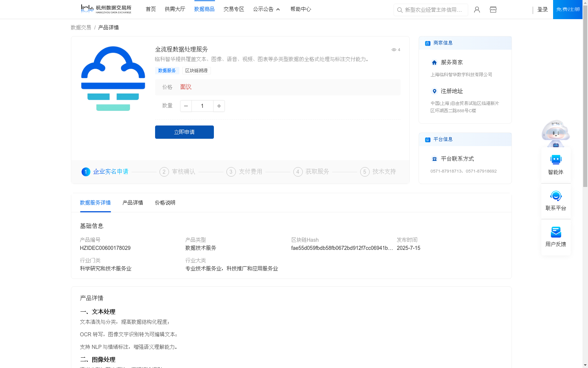Go to 首页 in navigation
Viewport: 588px width, 368px height.
tap(151, 9)
